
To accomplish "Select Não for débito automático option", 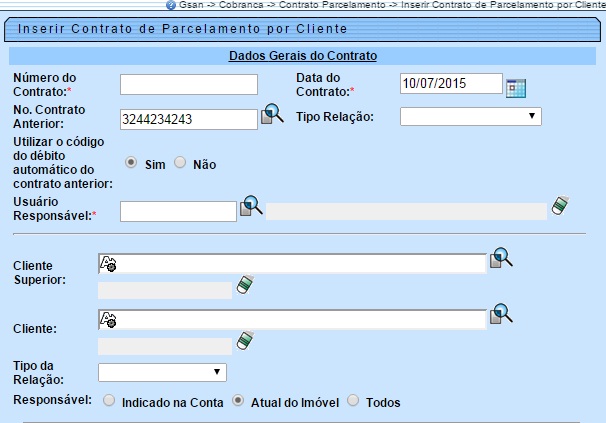I will [x=181, y=163].
